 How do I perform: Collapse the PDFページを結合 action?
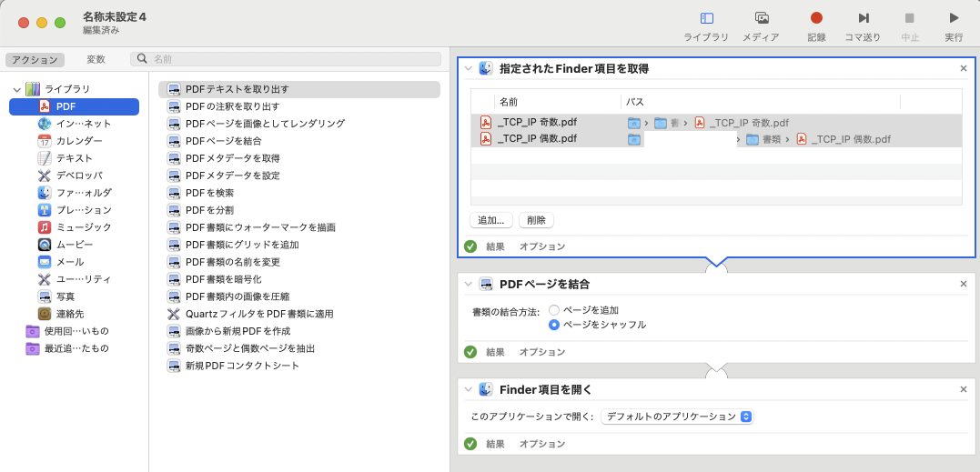(469, 285)
